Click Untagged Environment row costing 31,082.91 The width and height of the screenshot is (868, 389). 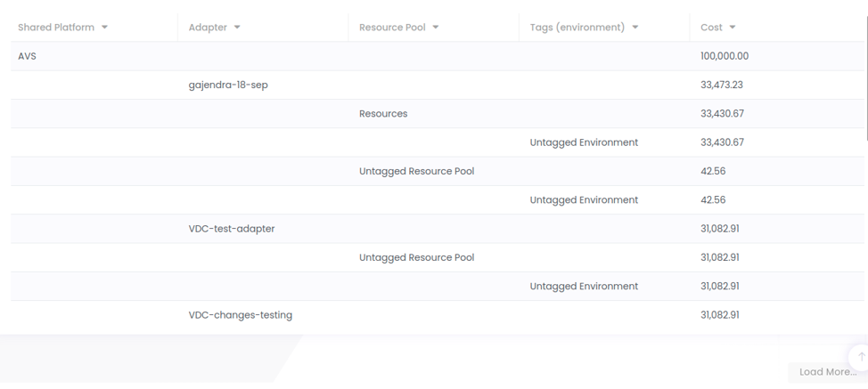pos(584,287)
